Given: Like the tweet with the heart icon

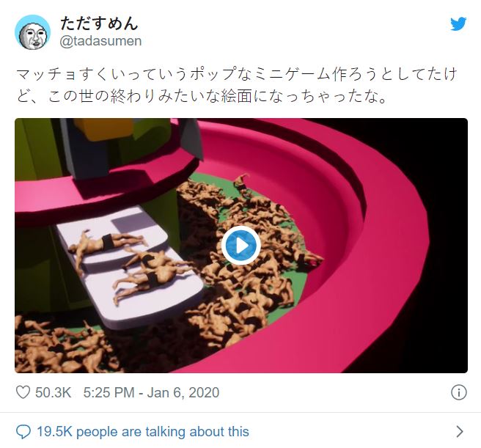Looking at the screenshot, I should pos(23,392).
